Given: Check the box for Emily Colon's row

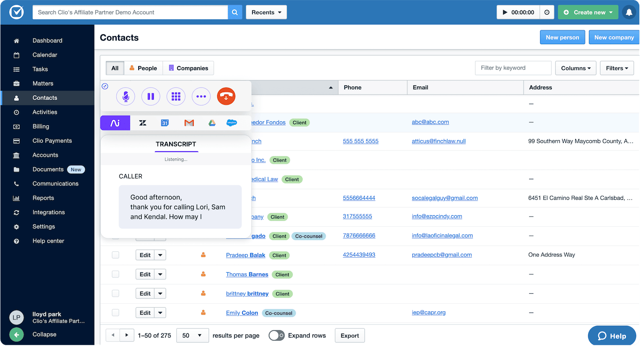Looking at the screenshot, I should tap(115, 313).
